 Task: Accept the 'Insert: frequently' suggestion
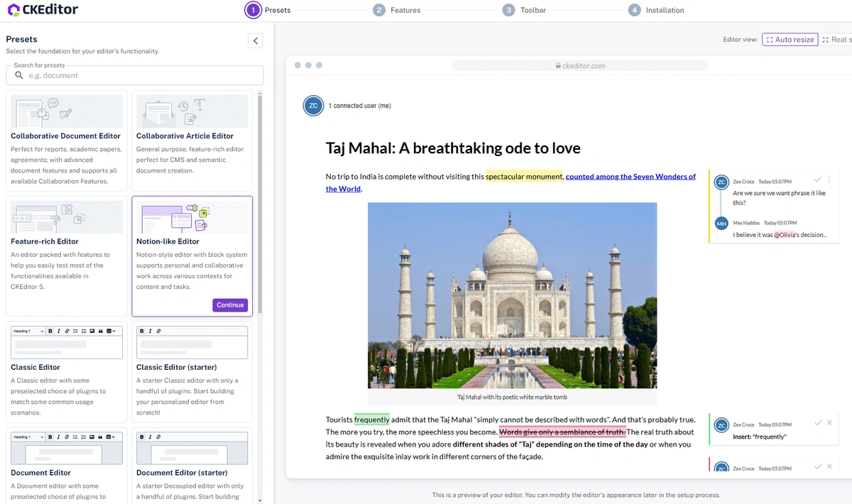point(818,423)
